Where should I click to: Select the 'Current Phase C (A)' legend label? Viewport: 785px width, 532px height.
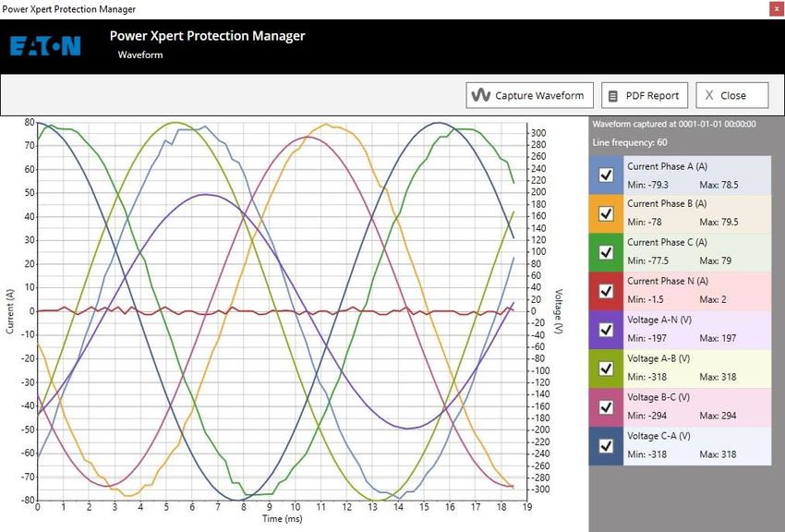point(668,242)
